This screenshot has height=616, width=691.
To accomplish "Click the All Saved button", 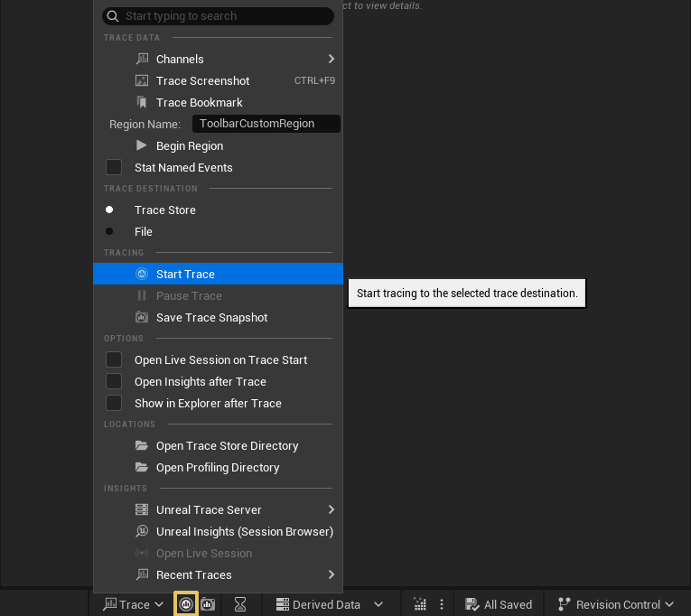I will click(499, 604).
